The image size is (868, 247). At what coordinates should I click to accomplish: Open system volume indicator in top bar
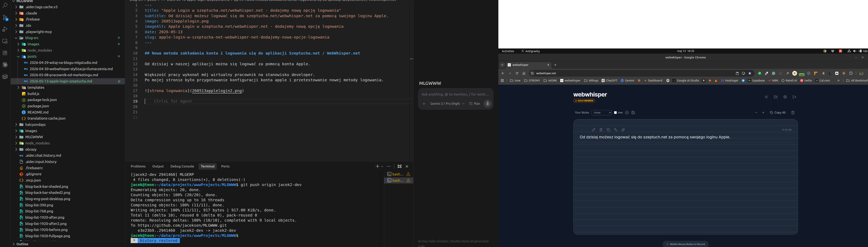pos(855,51)
